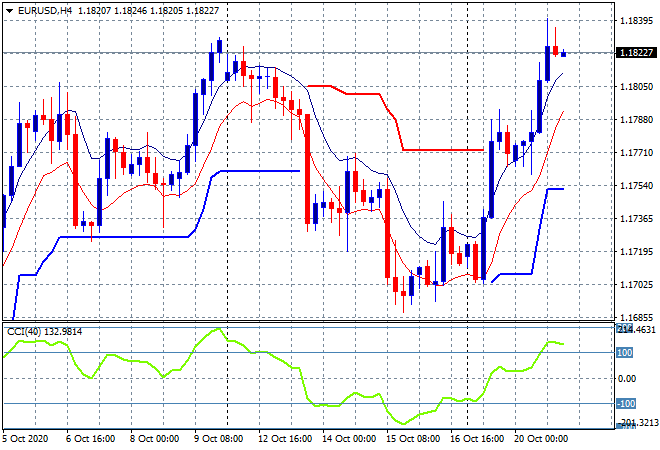Click the 1.17880 price axis label
Image resolution: width=660 pixels, height=450 pixels.
coord(637,120)
